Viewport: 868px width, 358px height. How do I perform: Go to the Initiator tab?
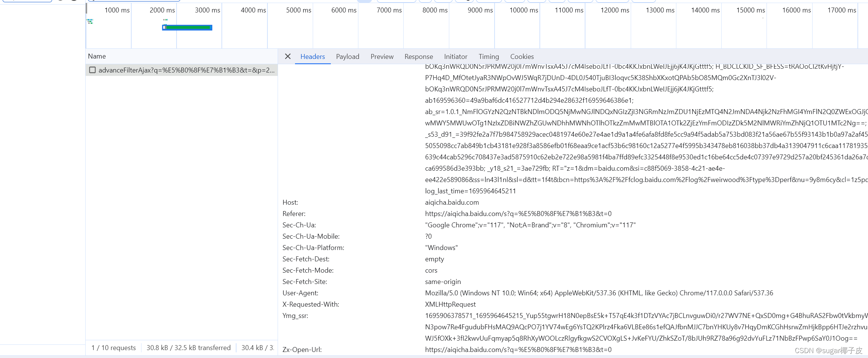(456, 56)
